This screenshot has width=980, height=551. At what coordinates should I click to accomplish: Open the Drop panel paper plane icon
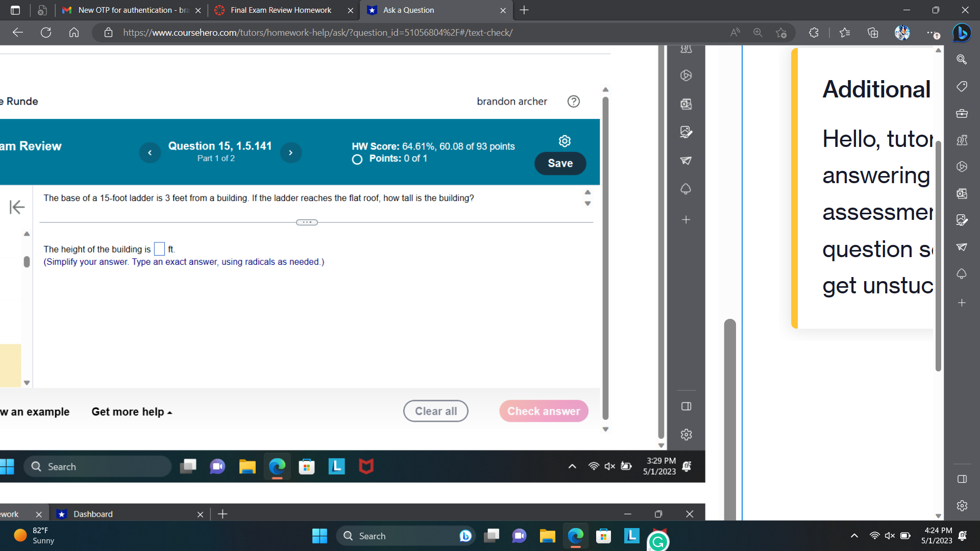click(x=962, y=247)
